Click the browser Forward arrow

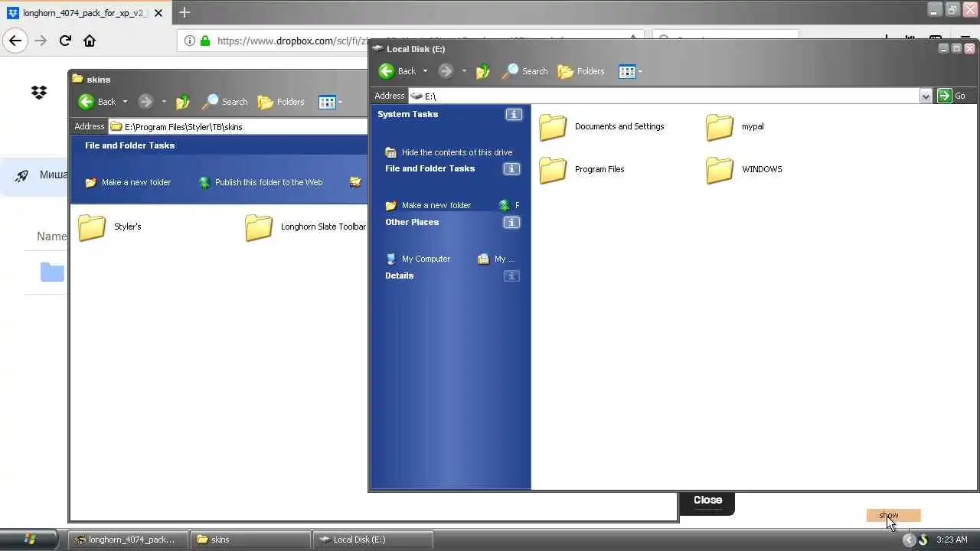pyautogui.click(x=41, y=41)
